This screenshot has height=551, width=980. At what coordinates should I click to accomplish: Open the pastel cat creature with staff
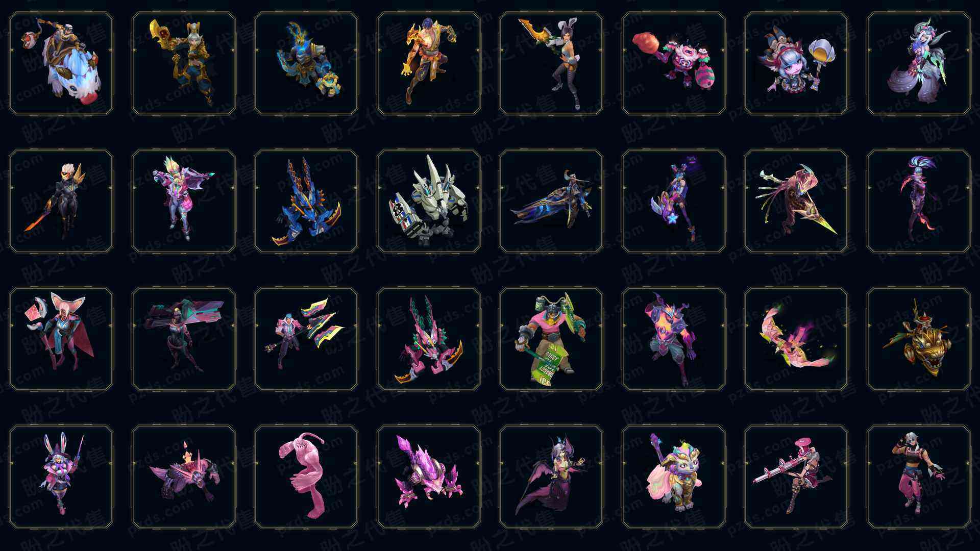(674, 477)
